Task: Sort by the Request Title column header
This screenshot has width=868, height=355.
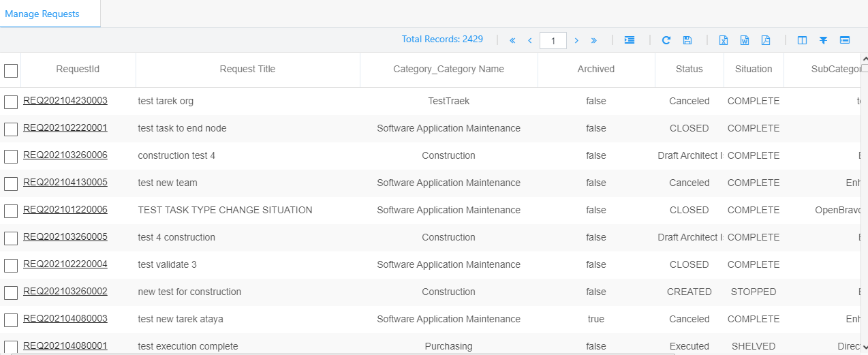Action: coord(247,69)
